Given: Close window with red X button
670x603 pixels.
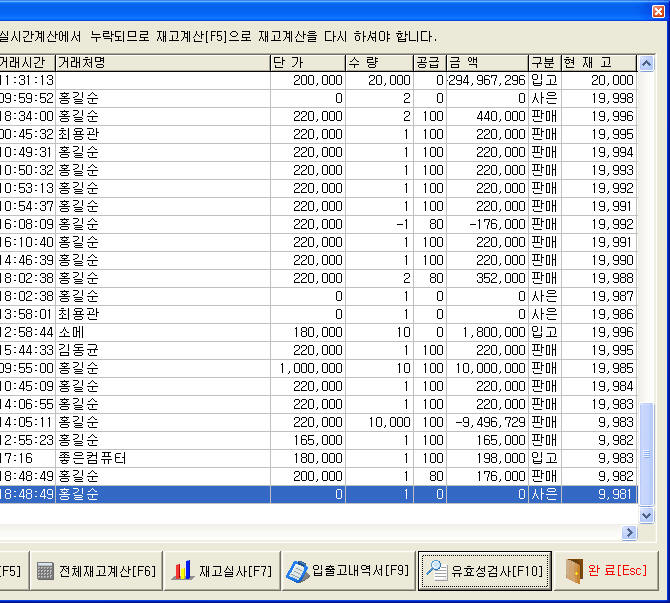Looking at the screenshot, I should tap(658, 12).
